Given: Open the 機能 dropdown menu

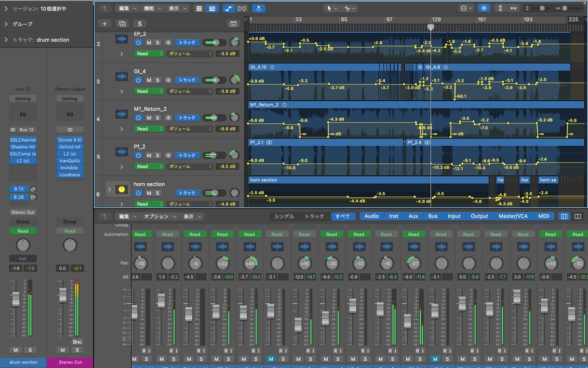Looking at the screenshot, I should point(153,8).
